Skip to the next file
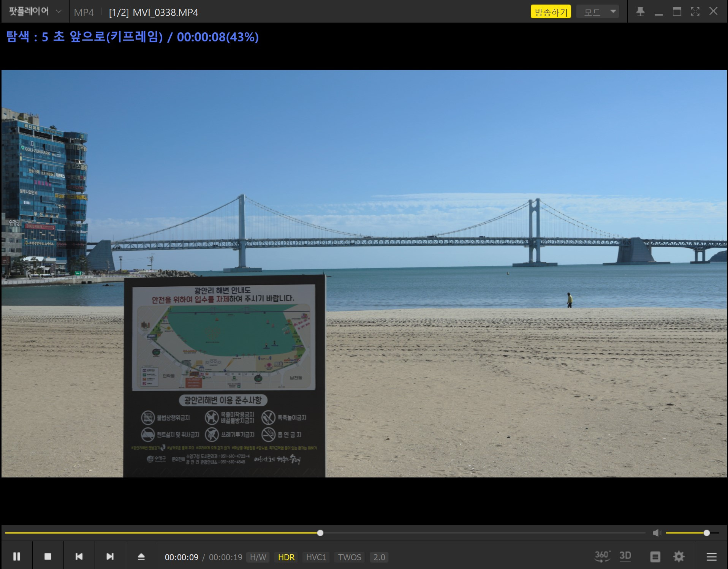The width and height of the screenshot is (728, 569). [x=110, y=556]
